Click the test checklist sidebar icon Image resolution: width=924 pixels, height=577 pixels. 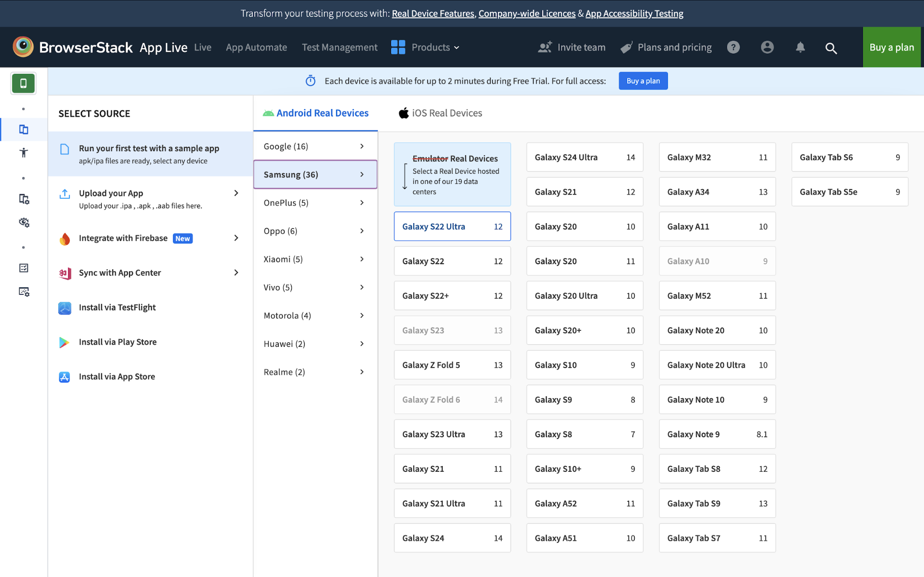(x=24, y=268)
